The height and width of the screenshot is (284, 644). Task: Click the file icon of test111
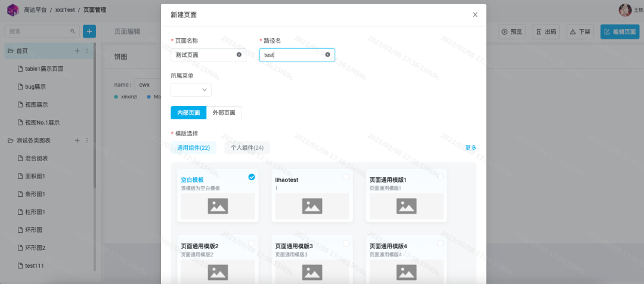click(20, 266)
